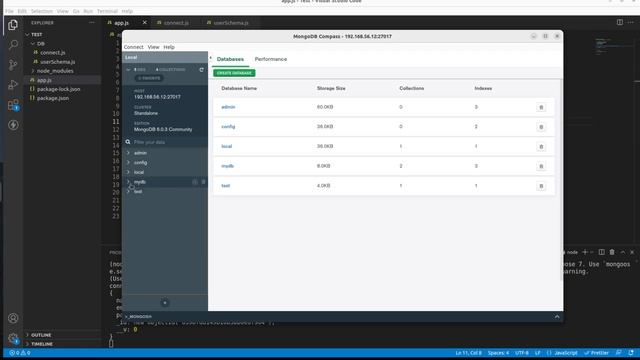
Task: Open the local database link in table
Action: (227, 146)
